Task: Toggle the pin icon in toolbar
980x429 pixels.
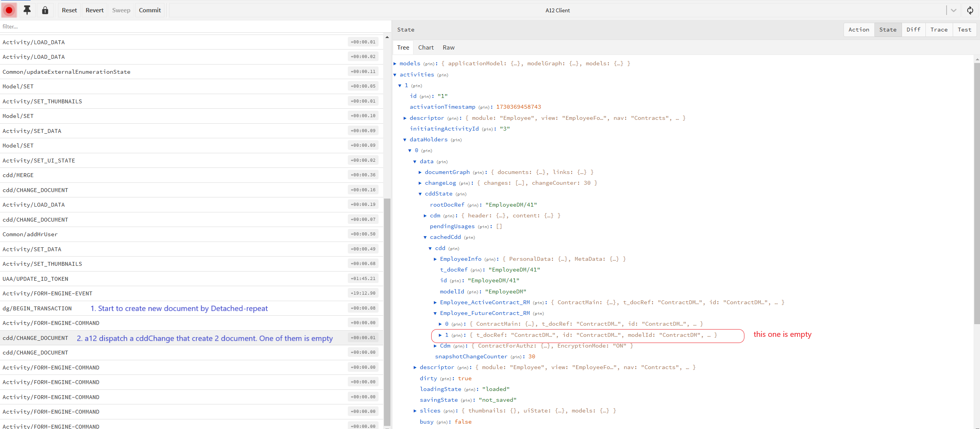Action: [x=27, y=10]
